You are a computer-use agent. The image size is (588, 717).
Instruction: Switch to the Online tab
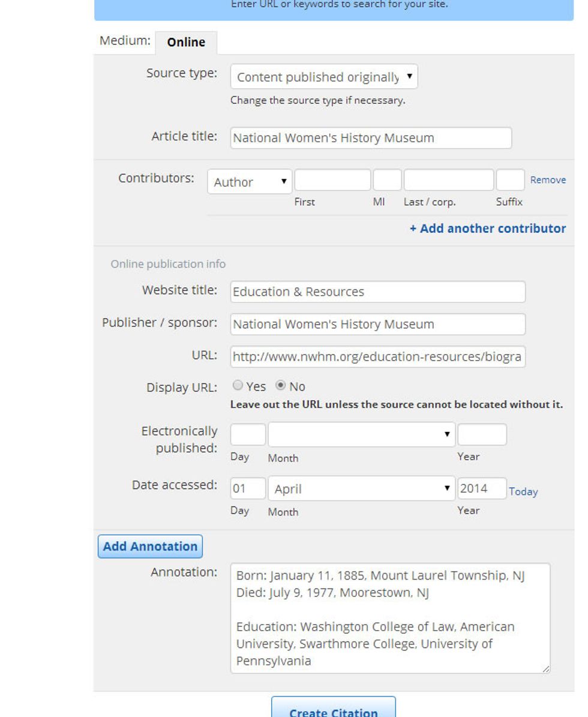click(x=186, y=42)
